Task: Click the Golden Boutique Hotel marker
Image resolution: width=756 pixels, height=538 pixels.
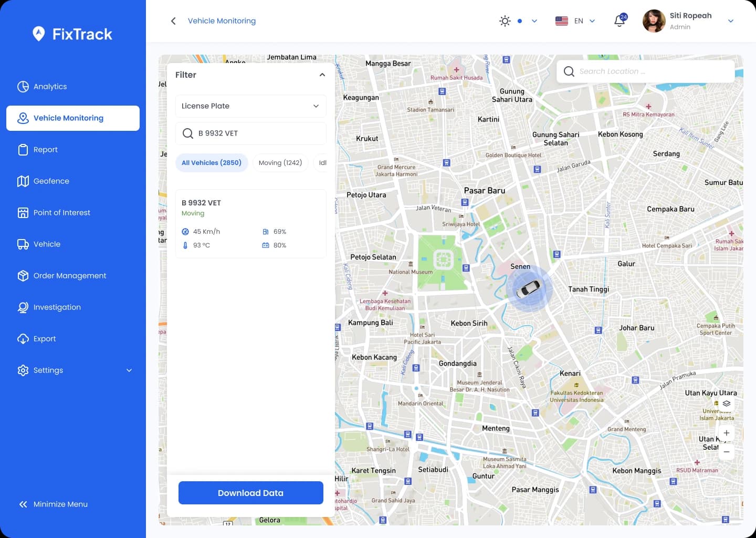Action: coord(513,148)
